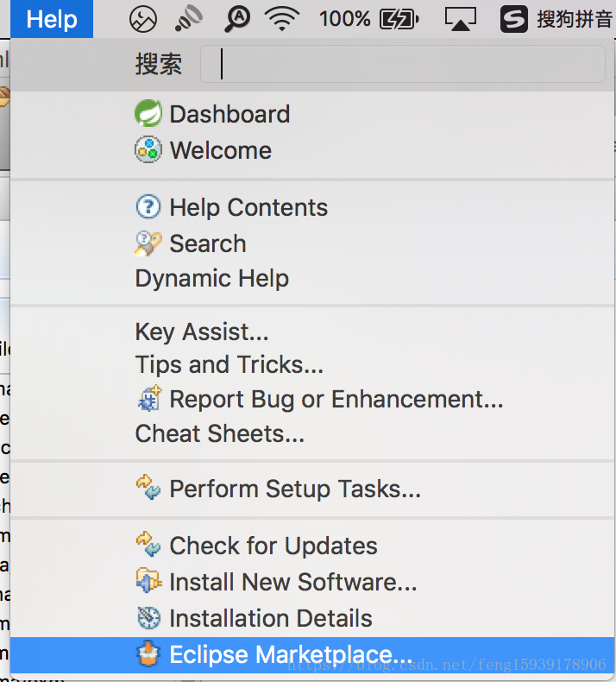616x682 pixels.
Task: Click the Help Contents question mark icon
Action: tap(148, 206)
